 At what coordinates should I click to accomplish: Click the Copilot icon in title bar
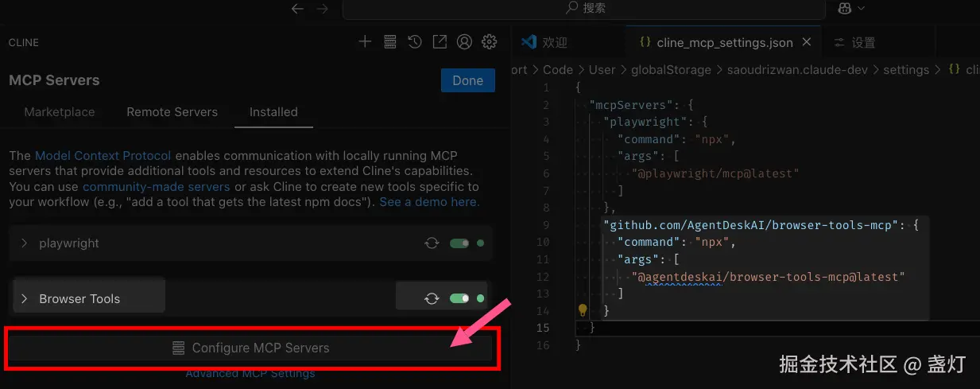[x=844, y=8]
